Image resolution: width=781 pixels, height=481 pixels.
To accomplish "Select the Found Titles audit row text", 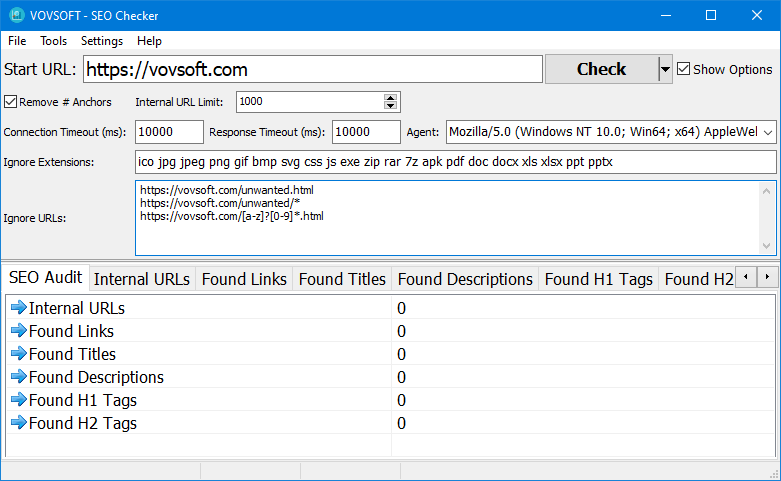I will coord(72,354).
